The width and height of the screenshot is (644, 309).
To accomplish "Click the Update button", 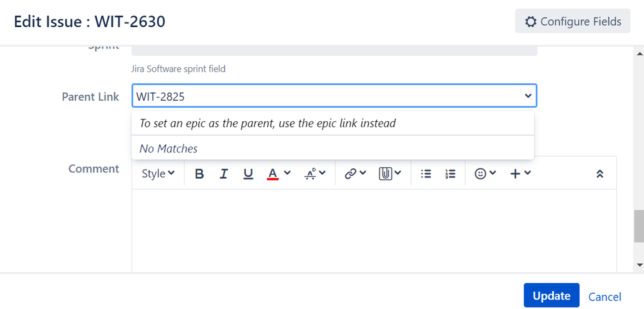I will (x=551, y=295).
